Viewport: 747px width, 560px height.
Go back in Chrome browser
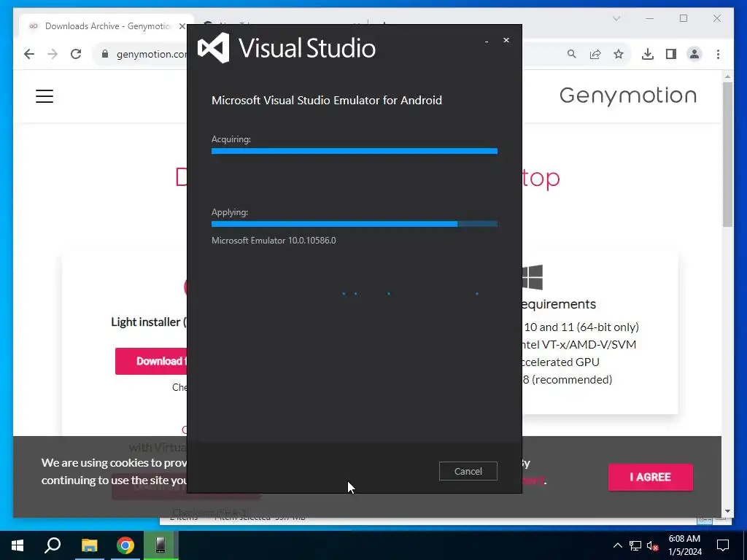click(x=29, y=54)
